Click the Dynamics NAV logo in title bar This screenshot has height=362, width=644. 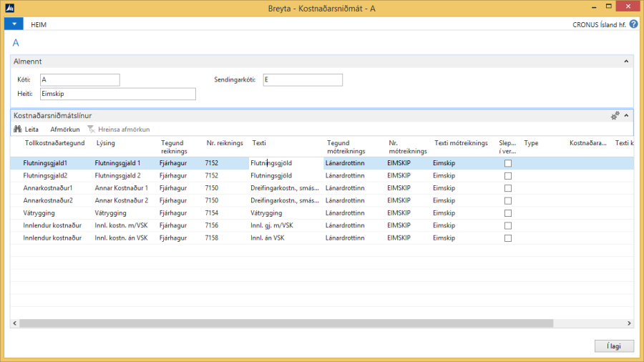(x=9, y=8)
